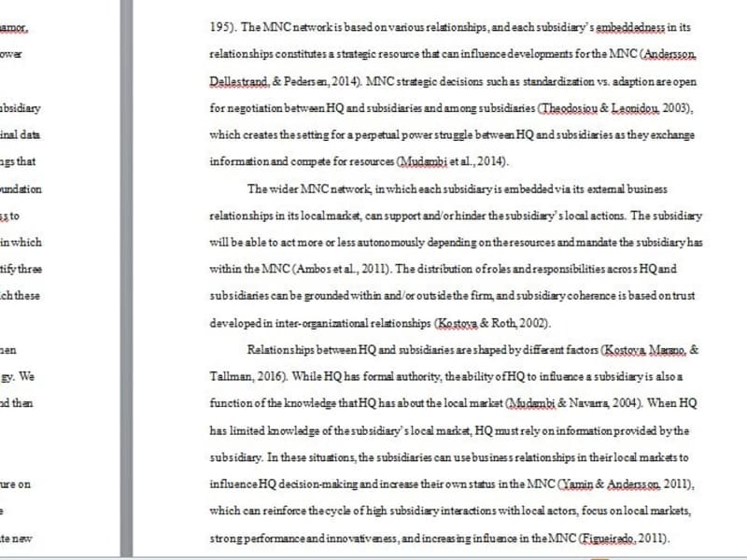Screen dimensions: 747x560
Task: Click the citation "Tallman, 2016"
Action: pyautogui.click(x=246, y=377)
